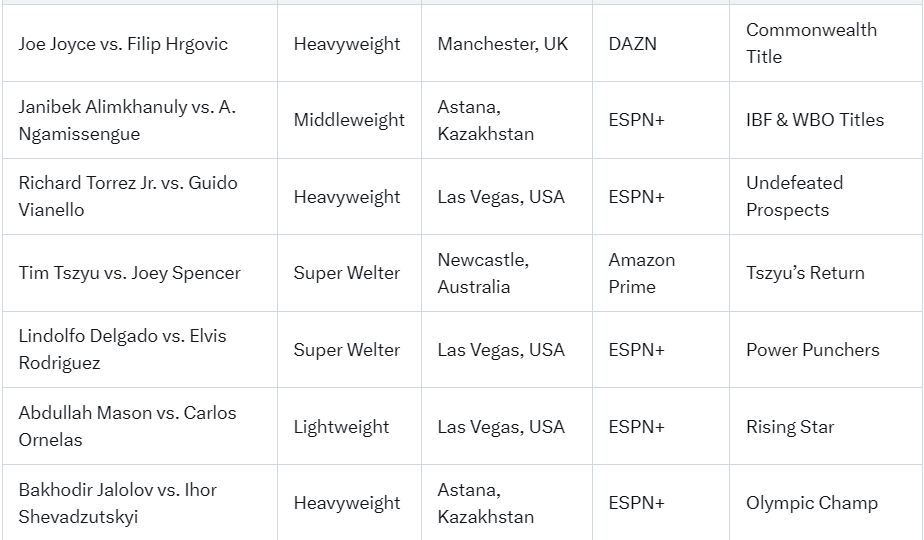Screen dimensions: 924x540
Task: Click the Olympic Champ cell
Action: (x=812, y=503)
